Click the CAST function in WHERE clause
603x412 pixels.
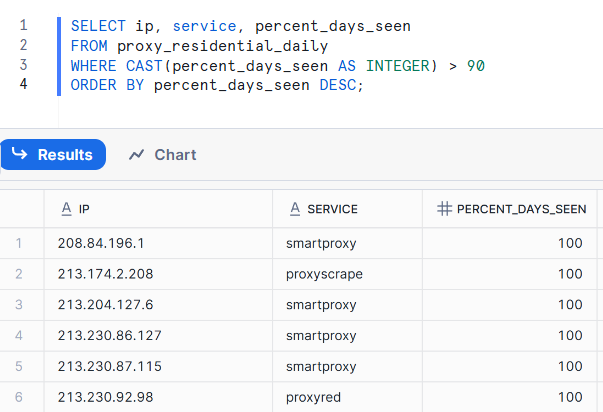click(144, 66)
